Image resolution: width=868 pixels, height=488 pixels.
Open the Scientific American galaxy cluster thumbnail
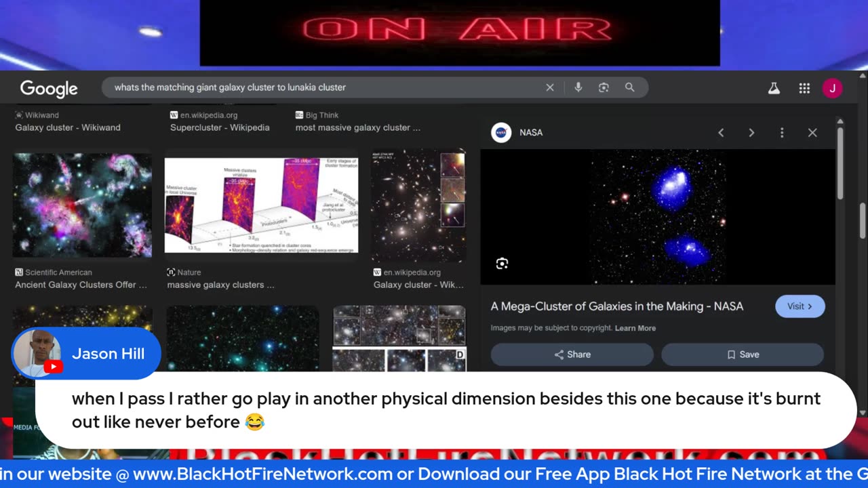[x=82, y=205]
